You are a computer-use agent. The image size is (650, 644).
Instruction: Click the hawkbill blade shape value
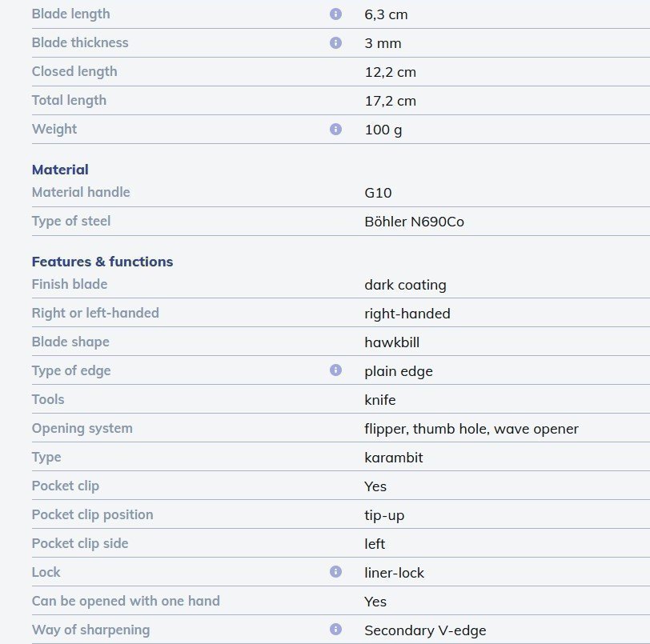coord(391,342)
